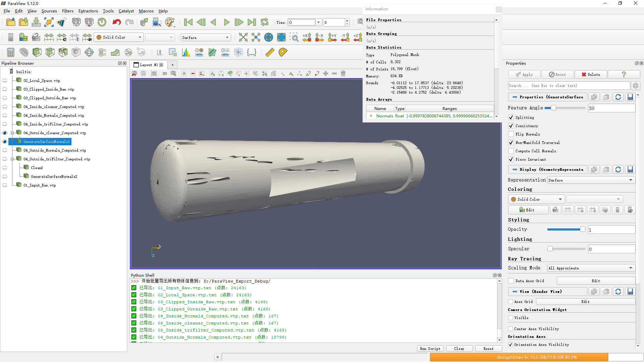Open the Surface representation dropdown in toolbar
This screenshot has width=644, height=362.
(206, 38)
